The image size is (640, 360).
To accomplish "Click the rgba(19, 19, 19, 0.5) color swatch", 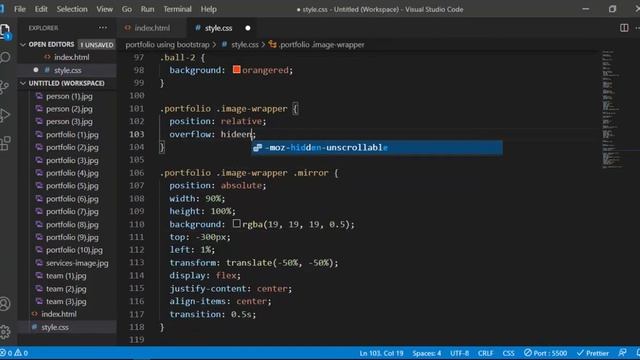I will point(237,224).
